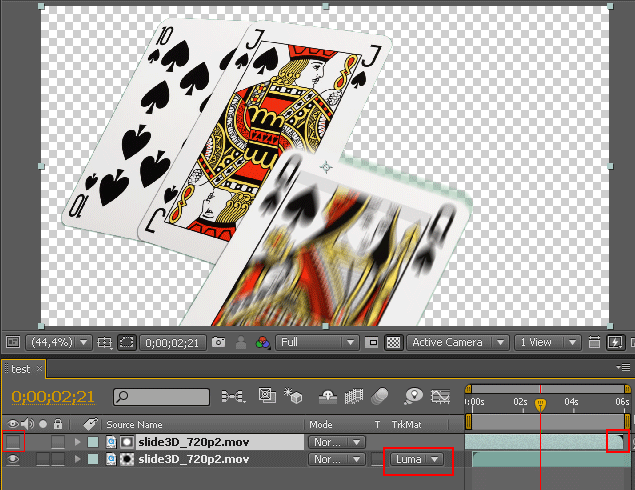The height and width of the screenshot is (490, 635).
Task: Open the Active Camera view dropdown
Action: coord(458,343)
